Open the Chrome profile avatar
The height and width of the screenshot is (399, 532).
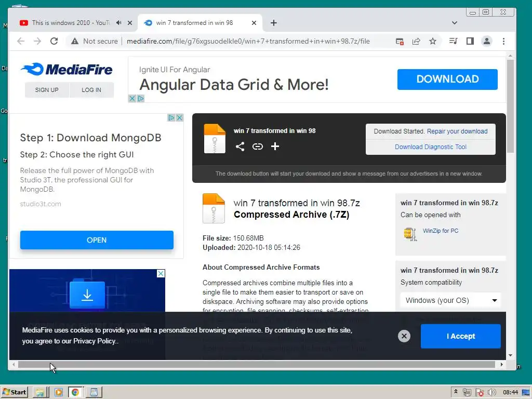point(486,41)
